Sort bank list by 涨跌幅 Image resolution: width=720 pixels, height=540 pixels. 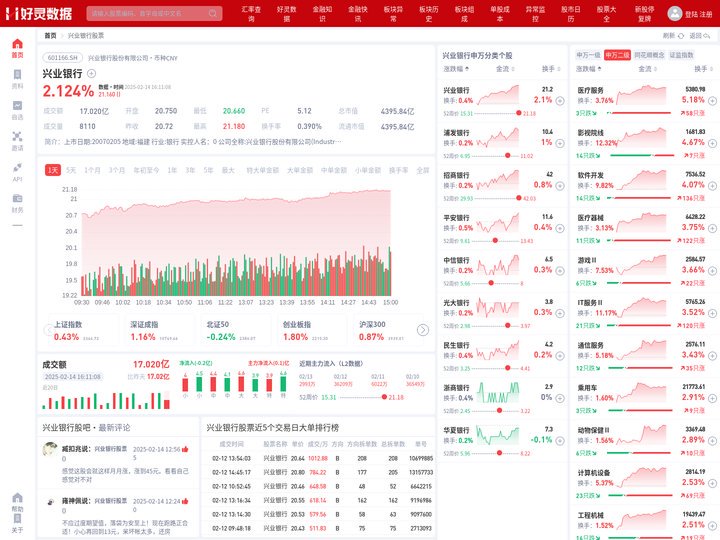pyautogui.click(x=456, y=69)
